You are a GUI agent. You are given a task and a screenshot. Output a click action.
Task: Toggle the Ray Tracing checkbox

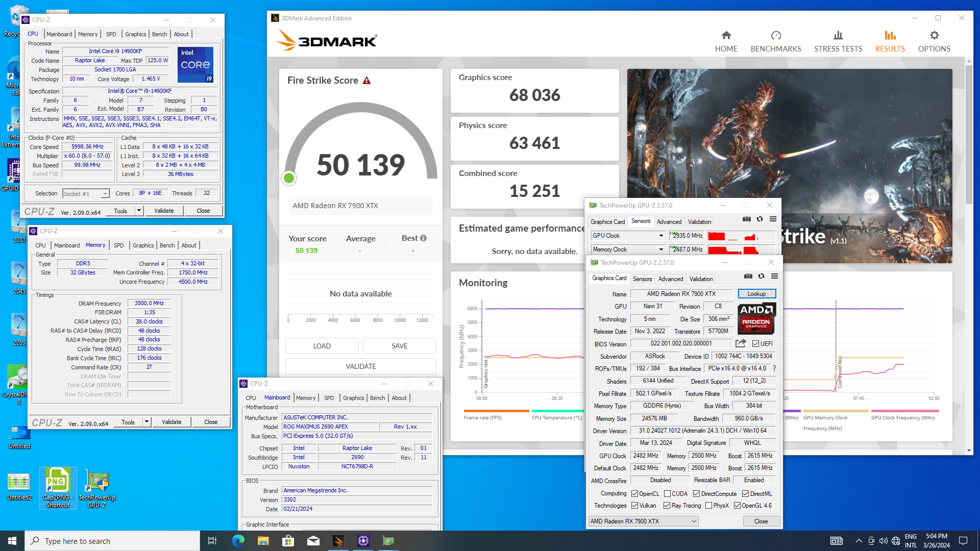[x=667, y=506]
